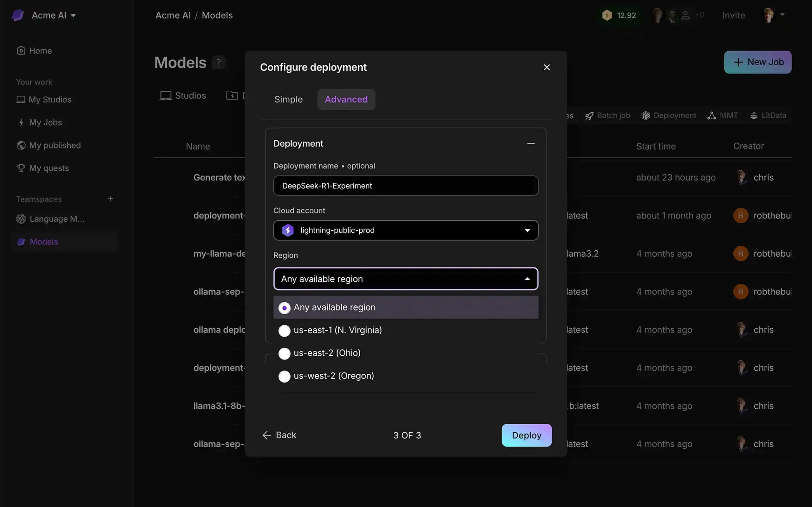Click the Lightning logo icon beside Acme AI
812x507 pixels.
tap(18, 15)
